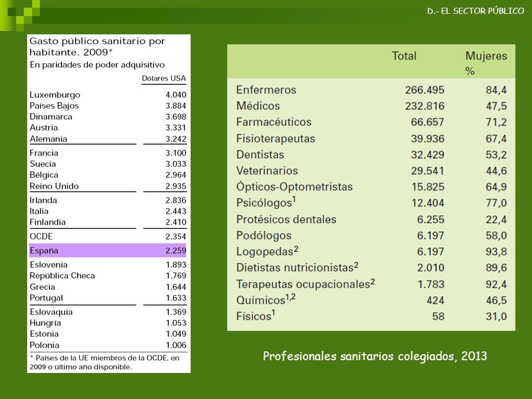Click the value '3.884'

(176, 106)
